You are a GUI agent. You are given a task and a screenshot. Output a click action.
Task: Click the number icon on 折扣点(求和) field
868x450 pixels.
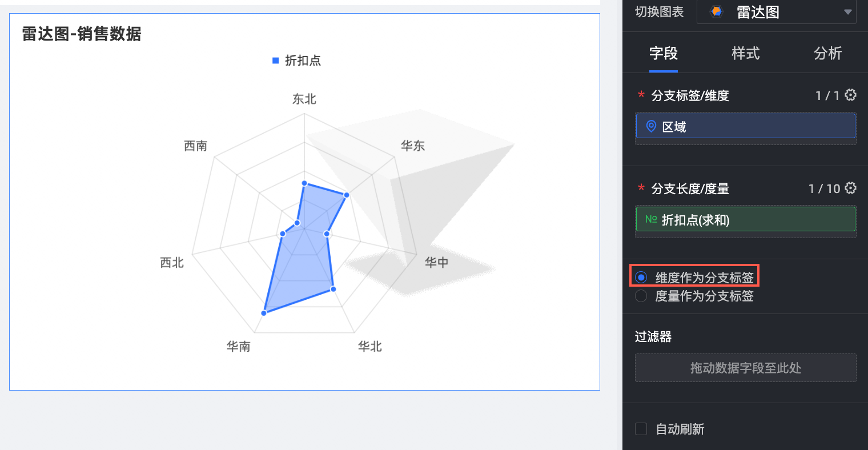point(651,219)
